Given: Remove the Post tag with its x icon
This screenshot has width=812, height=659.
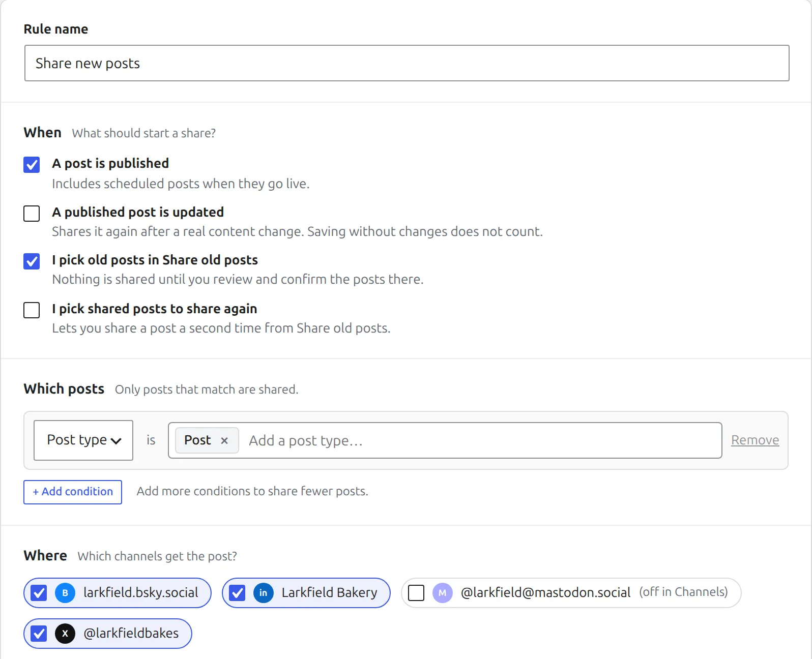Looking at the screenshot, I should [x=224, y=440].
